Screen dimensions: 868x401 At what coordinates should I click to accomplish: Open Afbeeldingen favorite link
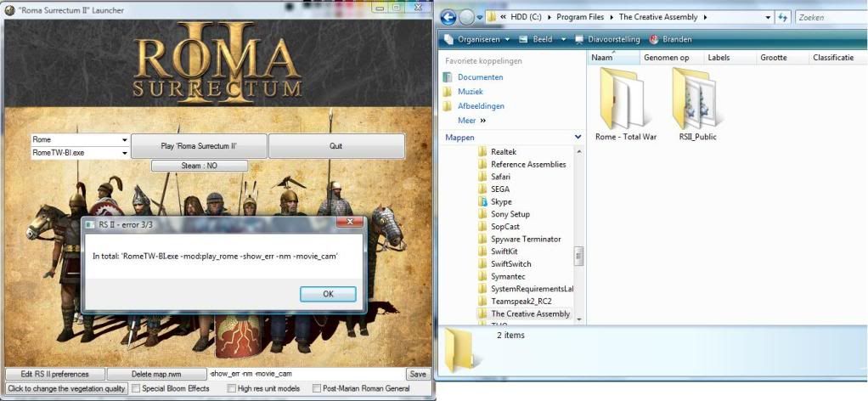[480, 106]
